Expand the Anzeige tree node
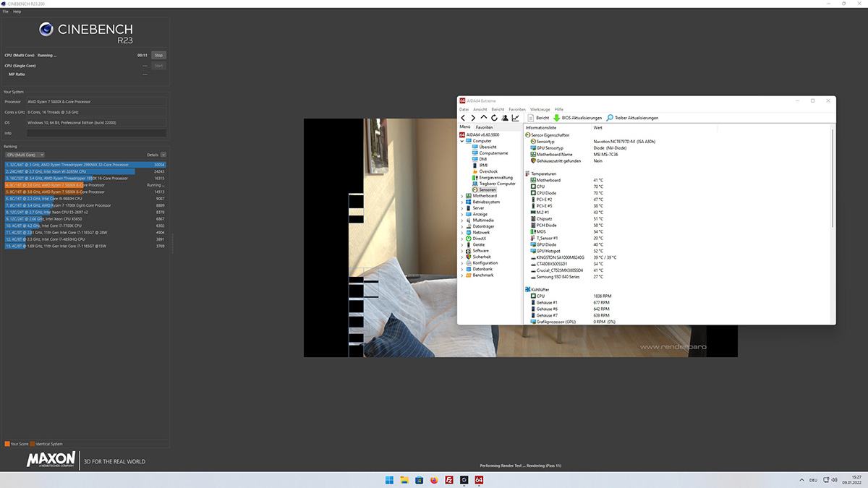Image resolution: width=868 pixels, height=488 pixels. tap(462, 214)
